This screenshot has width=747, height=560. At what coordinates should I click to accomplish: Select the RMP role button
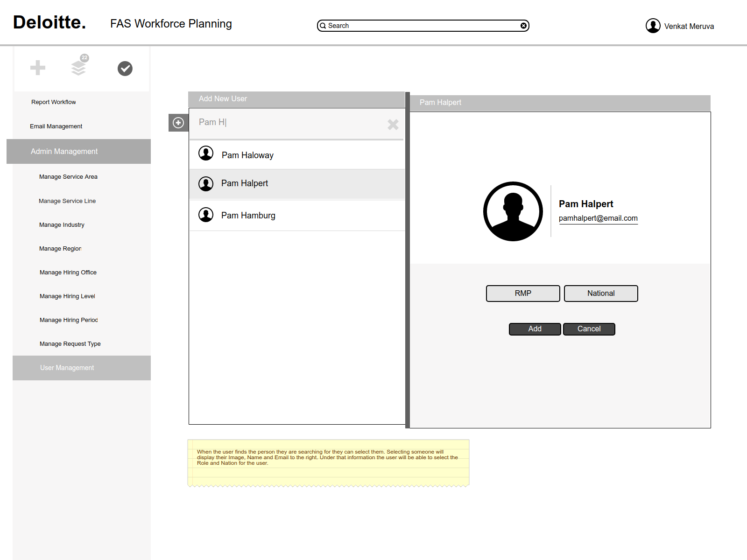[x=523, y=294]
